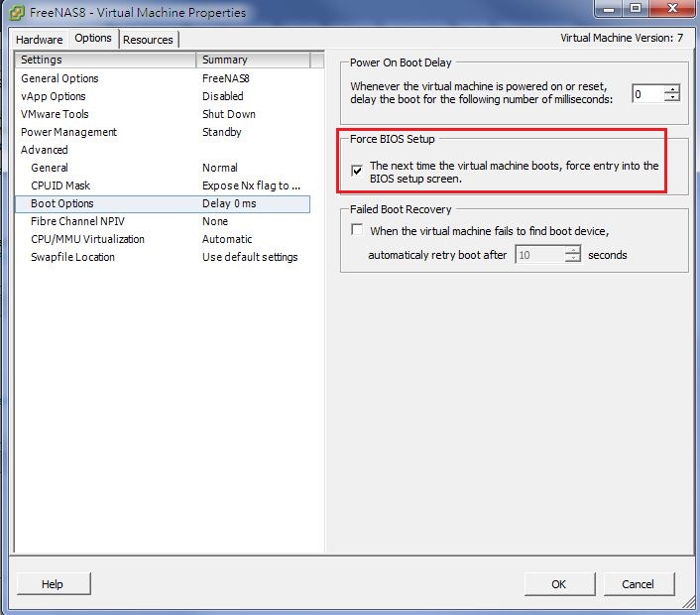This screenshot has width=700, height=615.
Task: Decrease retry seconds with down arrow
Action: point(573,259)
